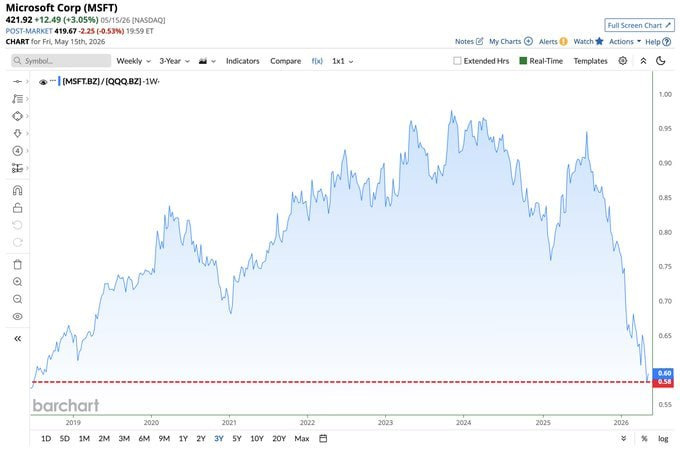Screen dimensions: 680x451
Task: Select the 10Y range
Action: pyautogui.click(x=257, y=438)
